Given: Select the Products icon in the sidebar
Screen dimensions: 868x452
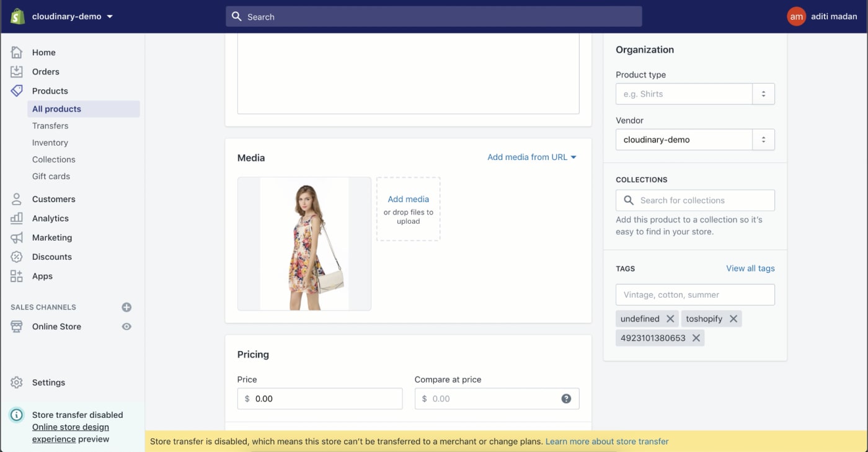Looking at the screenshot, I should (17, 91).
